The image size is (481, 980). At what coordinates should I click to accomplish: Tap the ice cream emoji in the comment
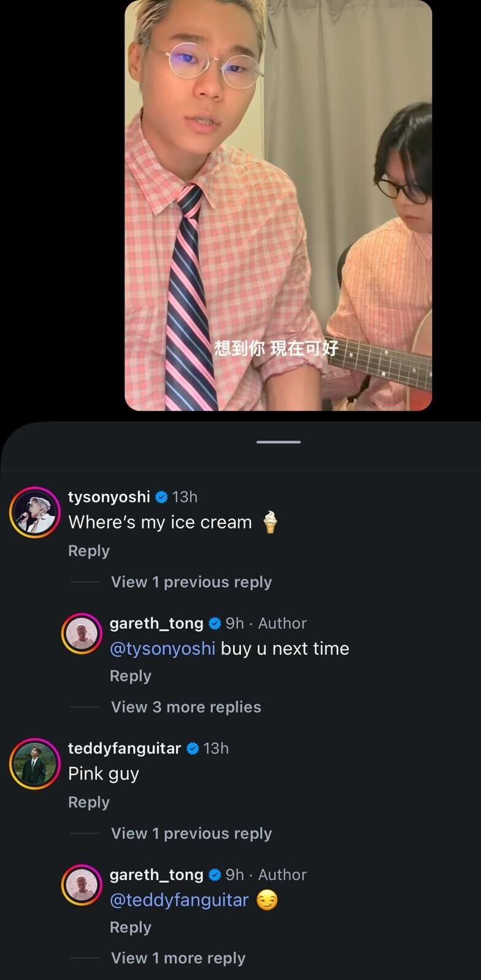click(x=270, y=523)
